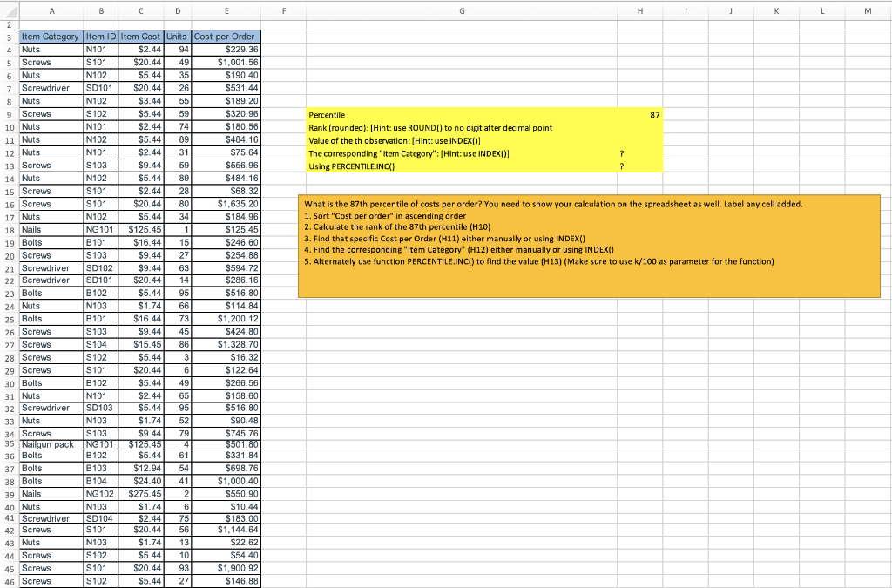This screenshot has width=892, height=588.
Task: Select column header G
Action: click(x=462, y=11)
